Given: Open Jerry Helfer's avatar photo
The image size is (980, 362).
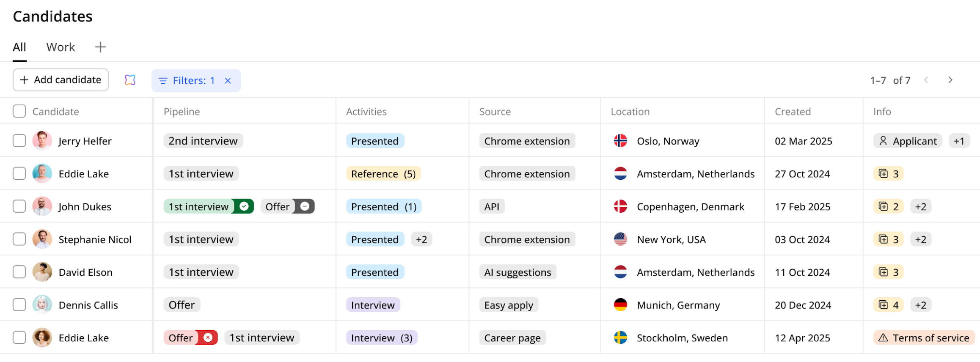Looking at the screenshot, I should click(x=42, y=141).
